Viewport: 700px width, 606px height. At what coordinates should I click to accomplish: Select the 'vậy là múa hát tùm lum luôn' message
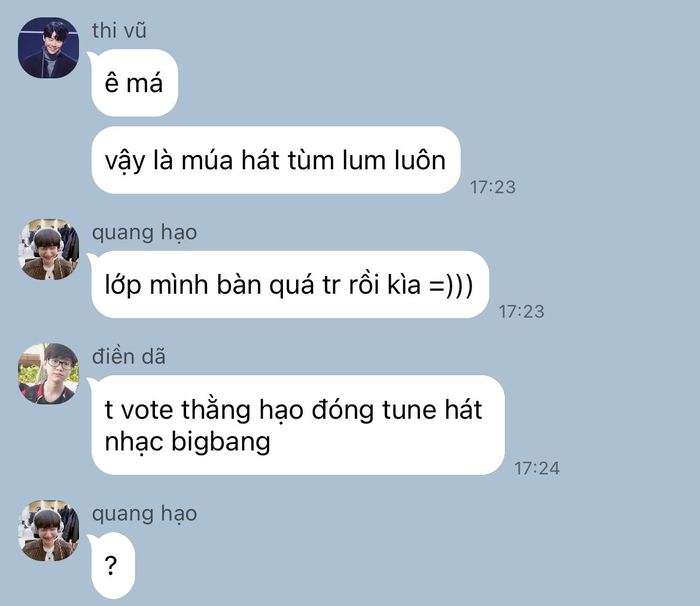[x=276, y=160]
